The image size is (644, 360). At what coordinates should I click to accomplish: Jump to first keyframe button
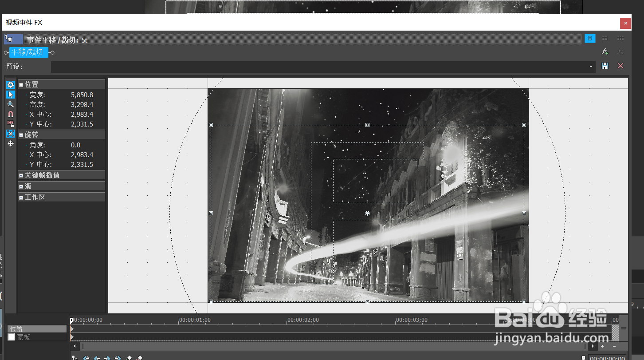click(86, 358)
